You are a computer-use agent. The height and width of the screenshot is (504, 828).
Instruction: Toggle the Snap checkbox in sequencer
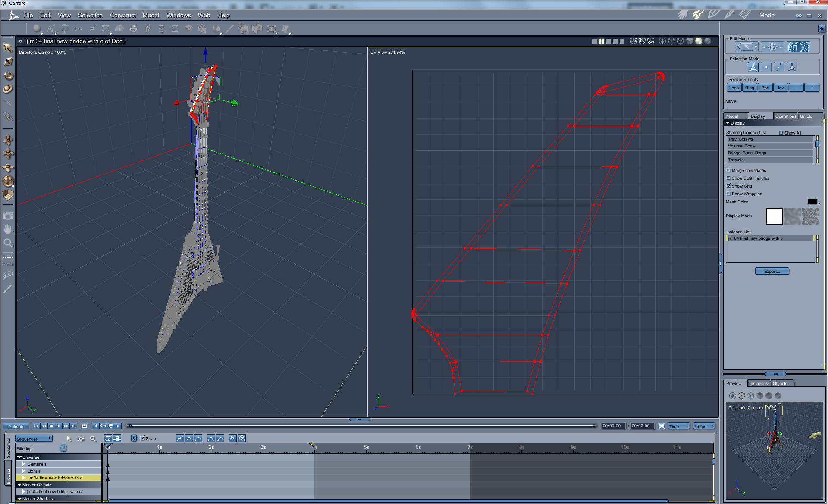tap(143, 438)
